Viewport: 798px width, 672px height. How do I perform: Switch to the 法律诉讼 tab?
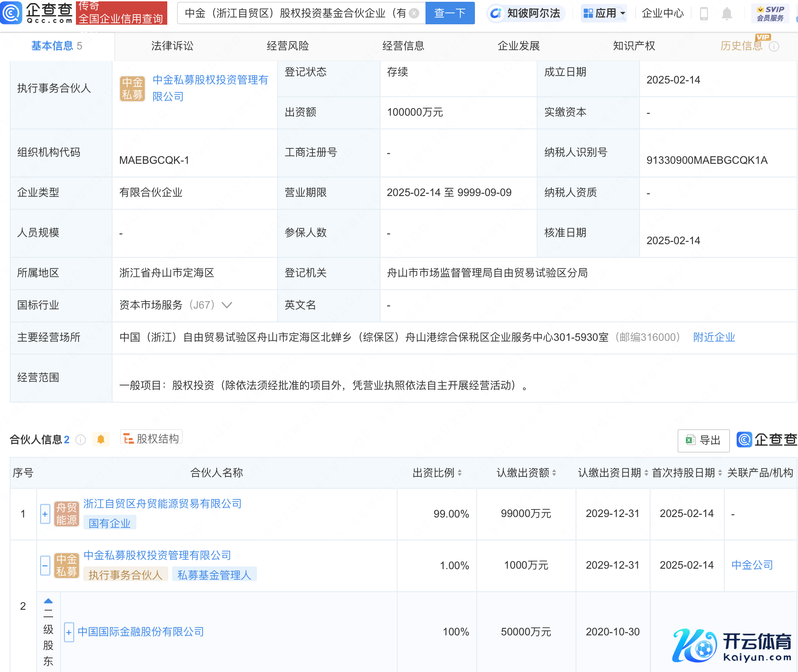pyautogui.click(x=172, y=46)
